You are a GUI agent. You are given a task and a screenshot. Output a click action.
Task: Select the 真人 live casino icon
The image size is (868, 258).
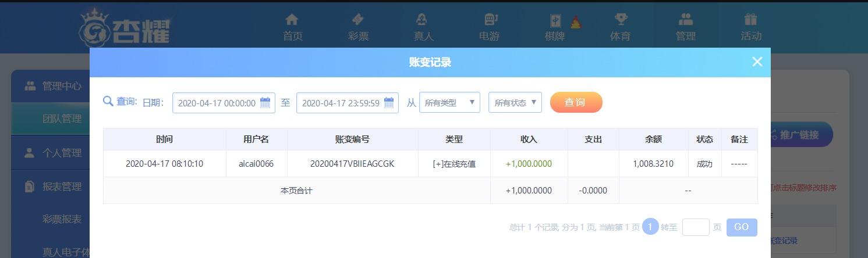pos(423,20)
